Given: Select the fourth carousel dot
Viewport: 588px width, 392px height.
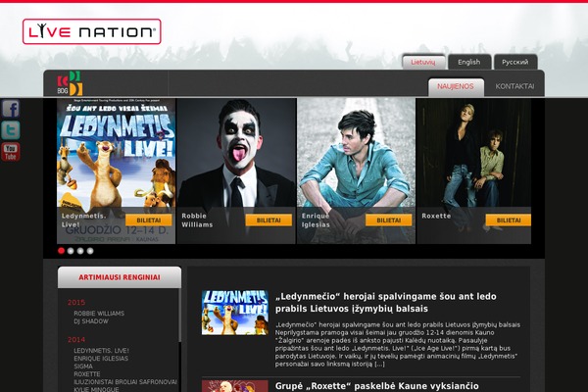Looking at the screenshot, I should (x=90, y=251).
